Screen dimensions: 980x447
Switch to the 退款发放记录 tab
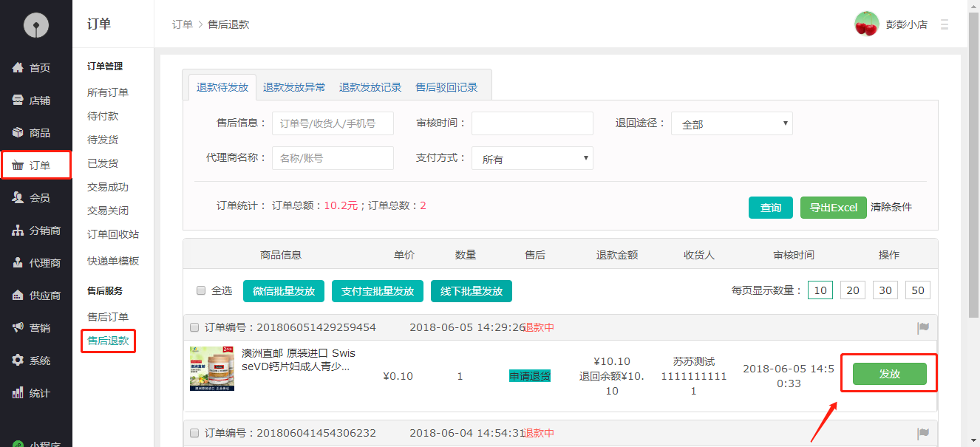click(x=370, y=86)
